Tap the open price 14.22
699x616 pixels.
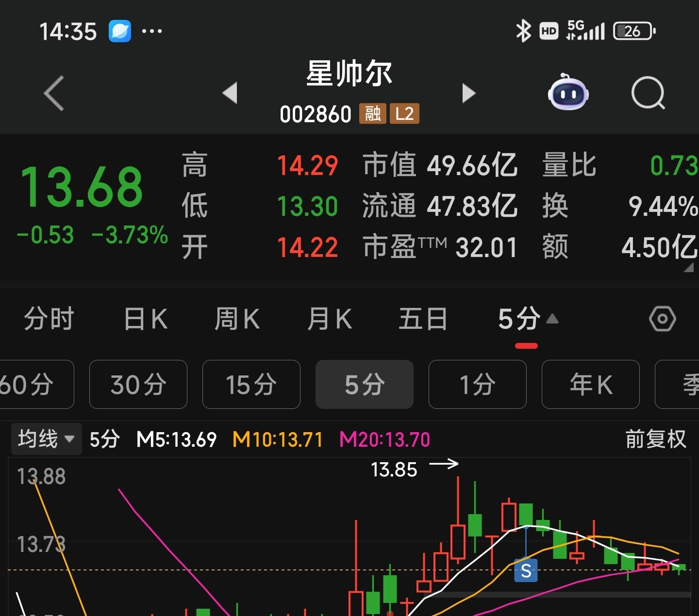[x=307, y=247]
